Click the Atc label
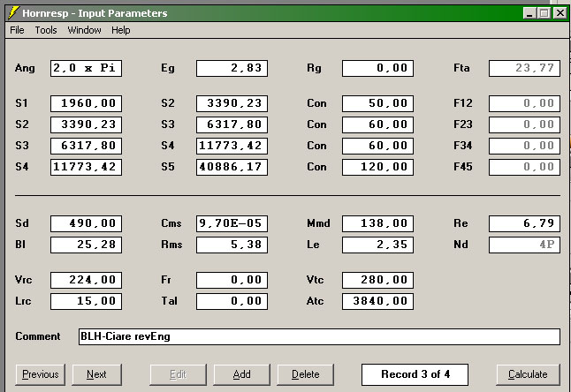The image size is (571, 392). click(x=315, y=301)
